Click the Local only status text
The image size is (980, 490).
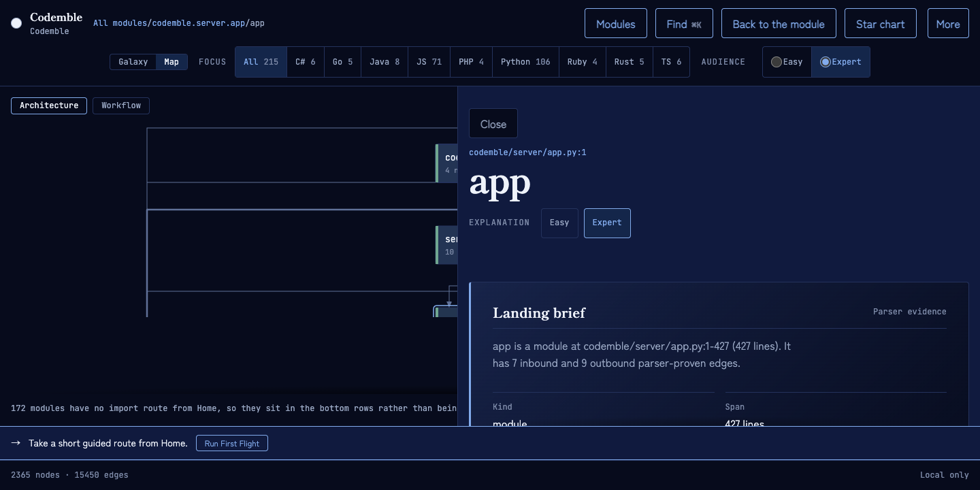(944, 475)
